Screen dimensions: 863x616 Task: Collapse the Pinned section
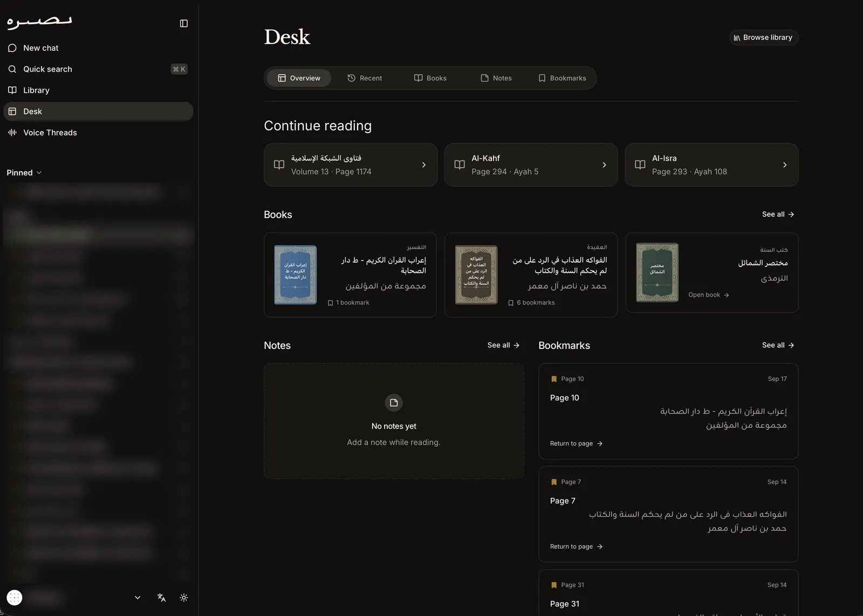coord(24,173)
